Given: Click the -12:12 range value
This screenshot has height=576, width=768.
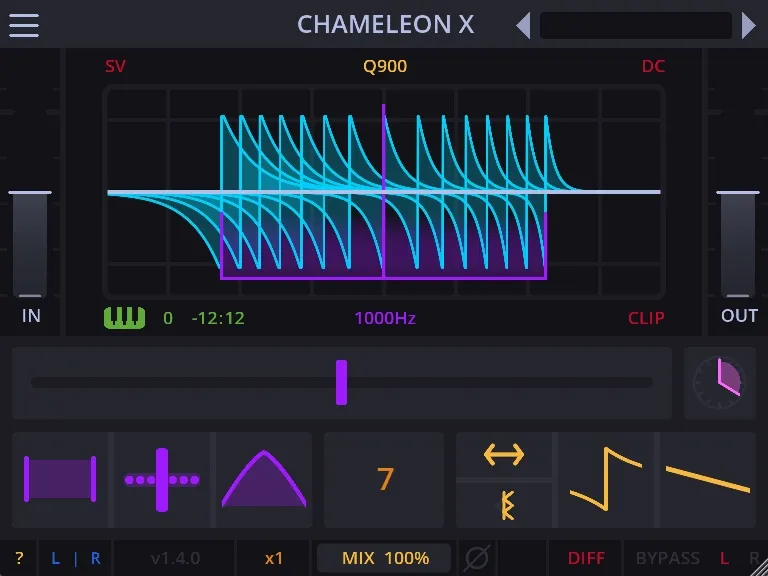Looking at the screenshot, I should click(218, 318).
